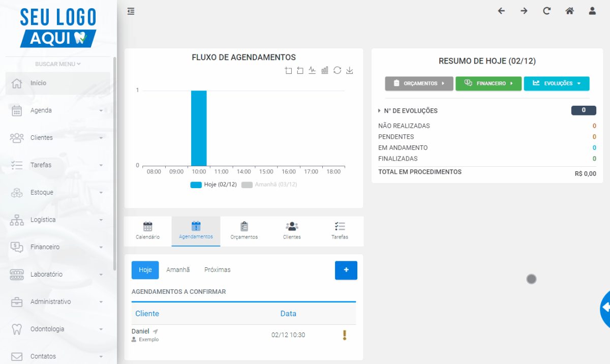This screenshot has height=364, width=610.
Task: Collapse the sidebar with the menu toggle icon
Action: (131, 11)
